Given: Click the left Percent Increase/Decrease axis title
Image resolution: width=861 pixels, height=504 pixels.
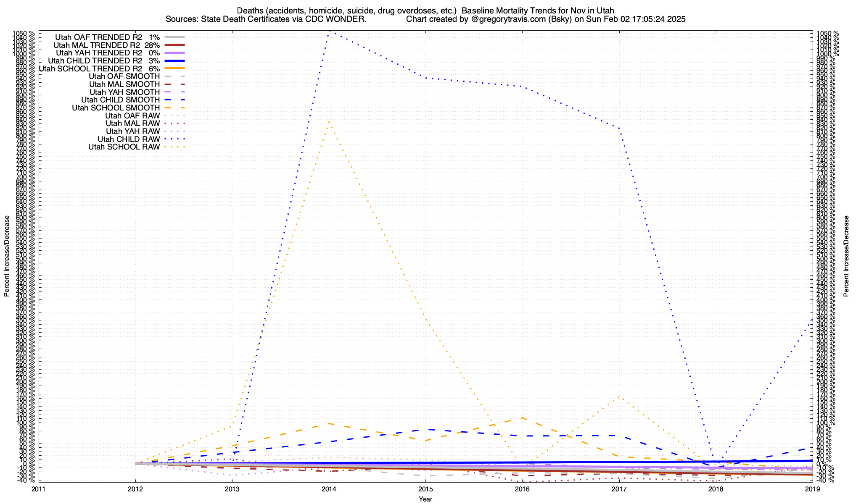Looking at the screenshot, I should [7, 256].
